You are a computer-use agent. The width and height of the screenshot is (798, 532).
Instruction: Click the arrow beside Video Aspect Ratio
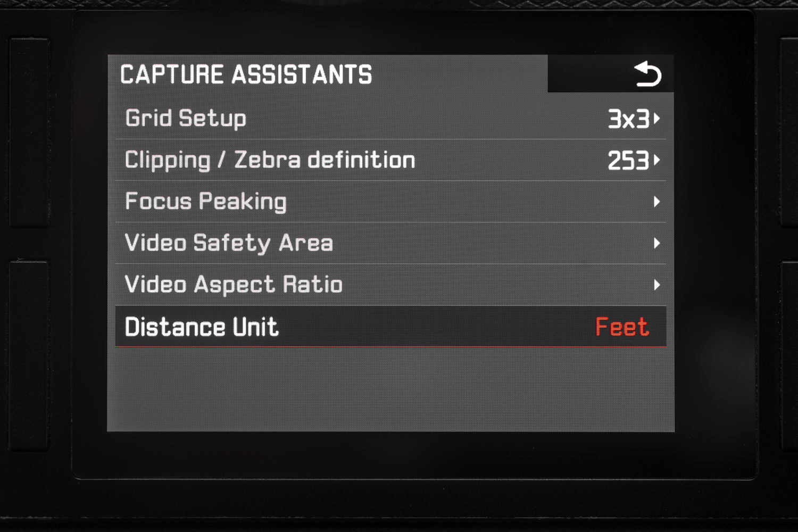(x=657, y=285)
